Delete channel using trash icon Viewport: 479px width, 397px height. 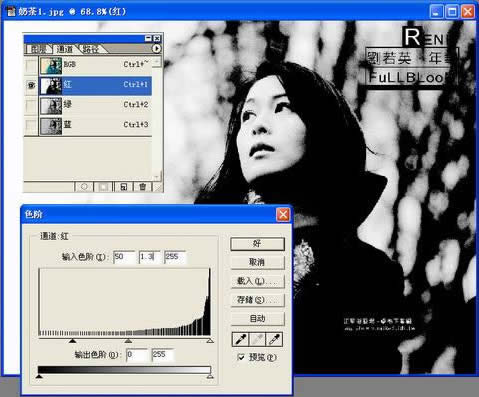143,187
